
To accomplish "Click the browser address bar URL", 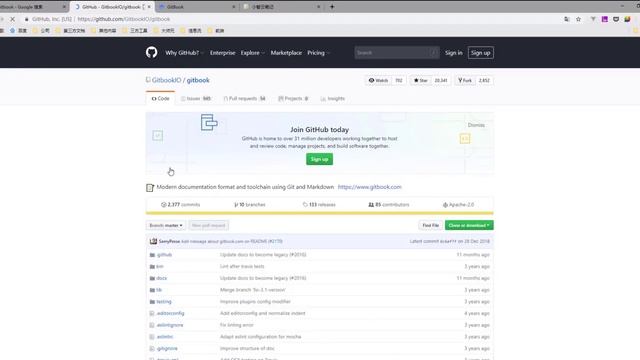I will click(124, 19).
